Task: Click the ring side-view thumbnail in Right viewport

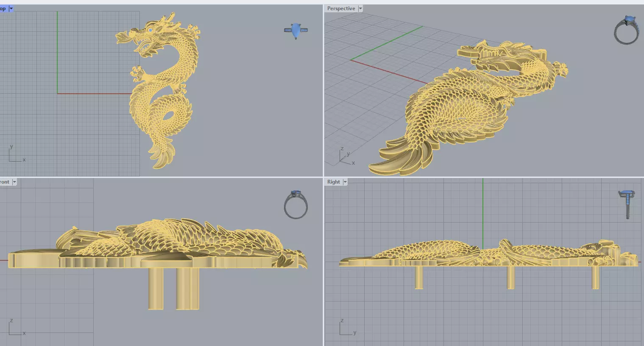Action: (x=627, y=204)
